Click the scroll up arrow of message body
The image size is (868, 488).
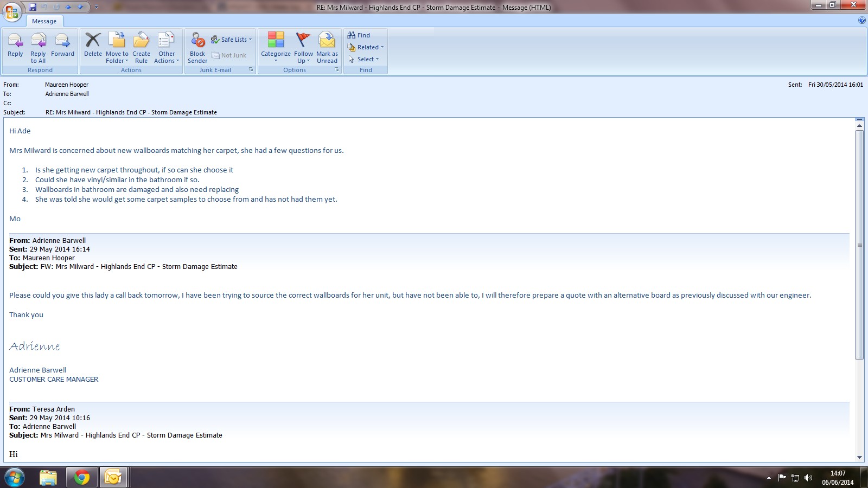tap(859, 126)
